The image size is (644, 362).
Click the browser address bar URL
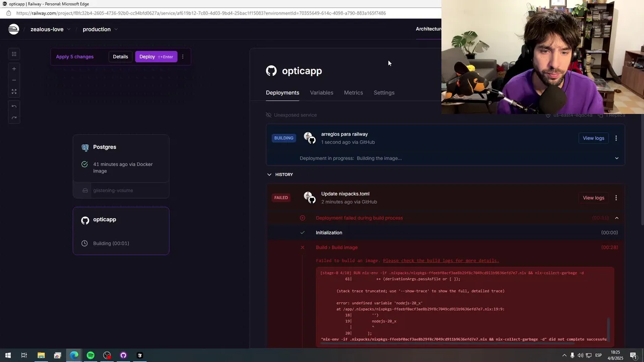[x=201, y=13]
